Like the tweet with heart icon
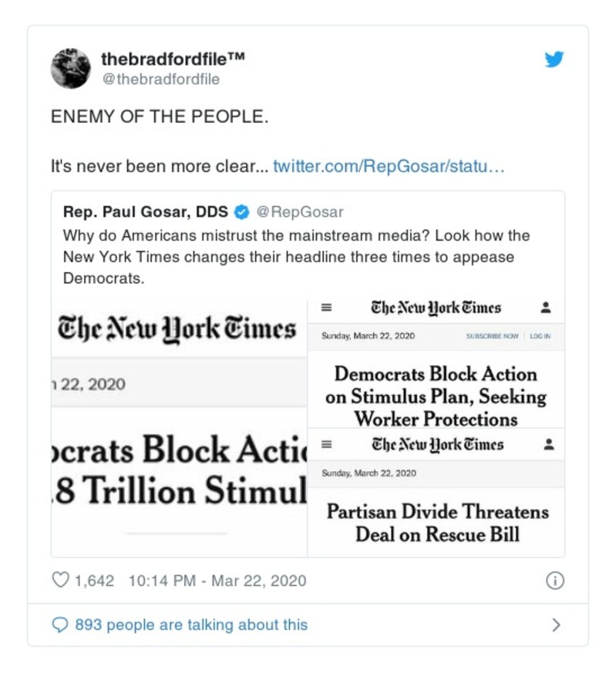This screenshot has height=684, width=616. pyautogui.click(x=60, y=581)
